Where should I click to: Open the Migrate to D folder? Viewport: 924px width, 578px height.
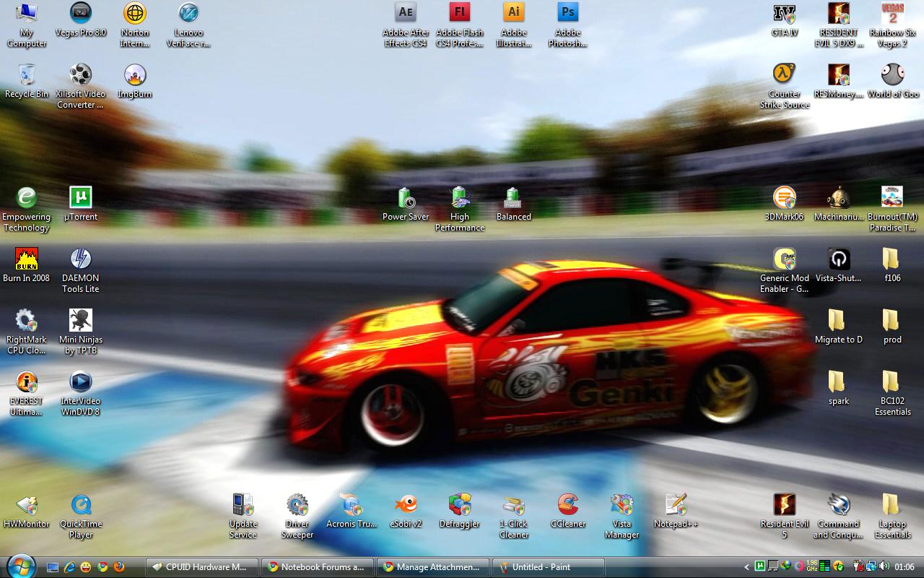point(839,327)
